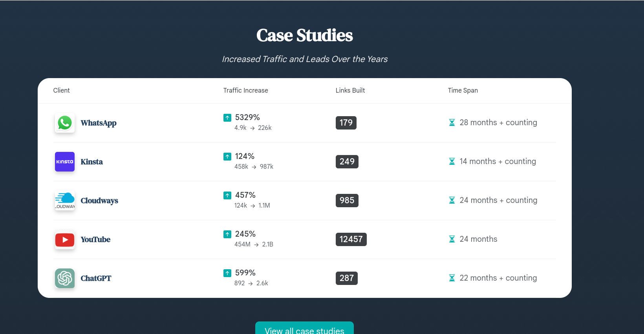Viewport: 644px width, 334px height.
Task: Open the Cloudways client name link
Action: pos(99,201)
